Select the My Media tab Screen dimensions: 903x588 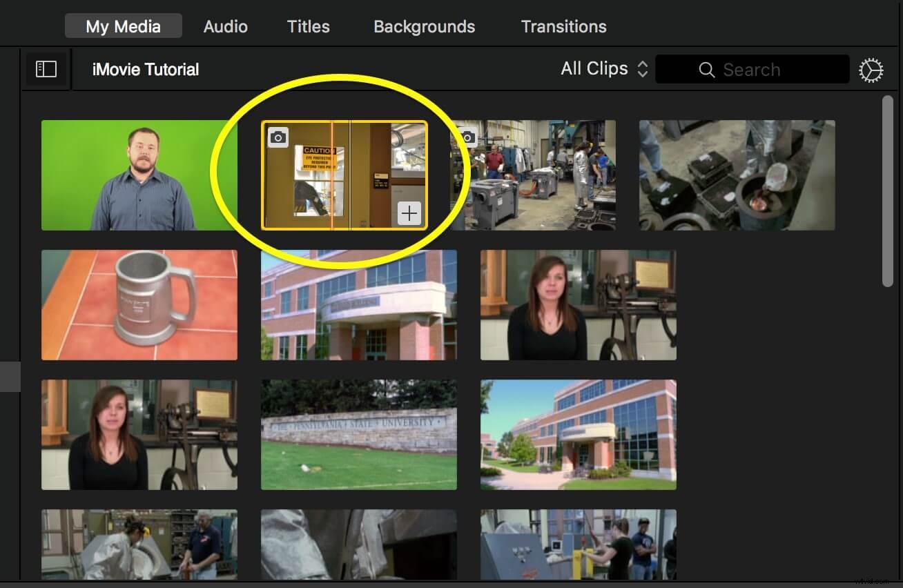[123, 26]
